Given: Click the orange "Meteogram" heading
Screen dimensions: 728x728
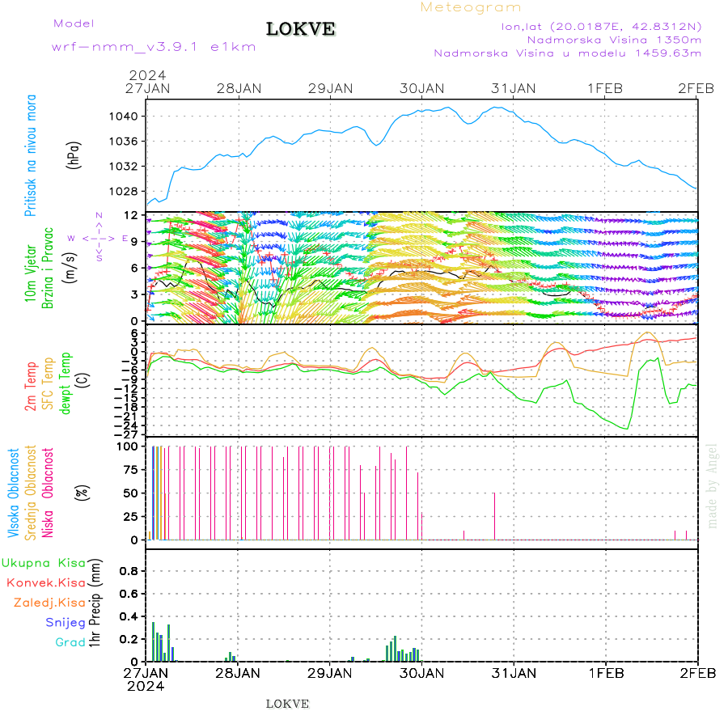Looking at the screenshot, I should pos(470,7).
